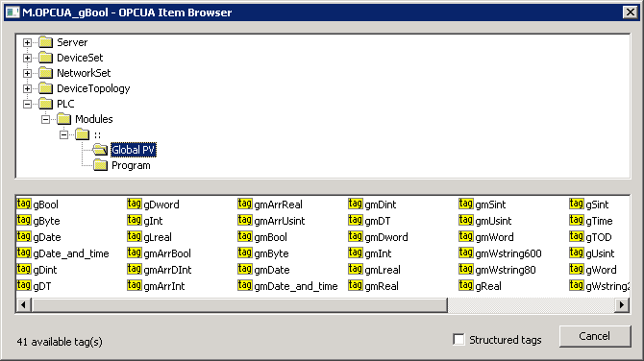
Task: Expand the DeviceSet tree node
Action: point(27,58)
